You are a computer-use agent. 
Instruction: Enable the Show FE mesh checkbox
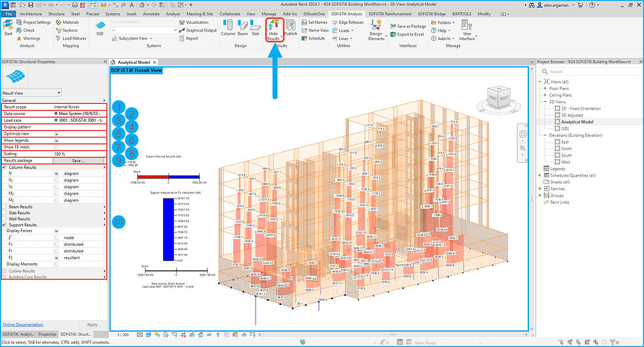point(57,147)
